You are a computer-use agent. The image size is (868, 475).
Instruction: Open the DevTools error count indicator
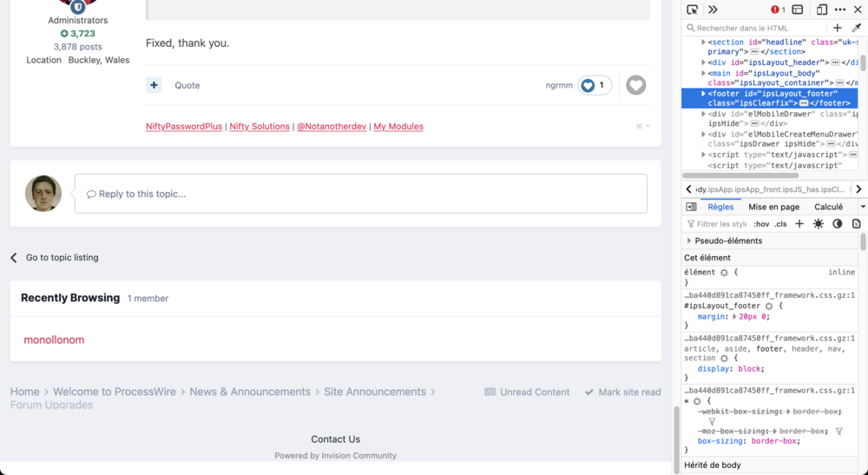[778, 10]
